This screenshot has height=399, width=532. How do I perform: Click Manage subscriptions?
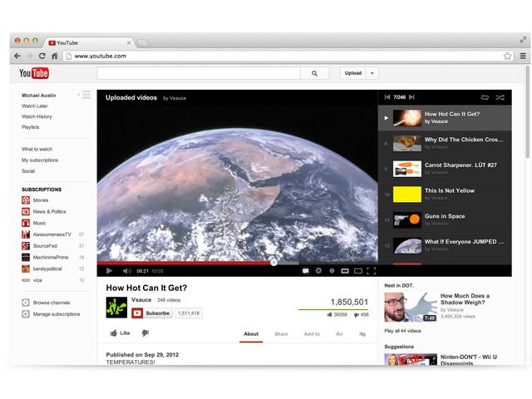coord(57,314)
